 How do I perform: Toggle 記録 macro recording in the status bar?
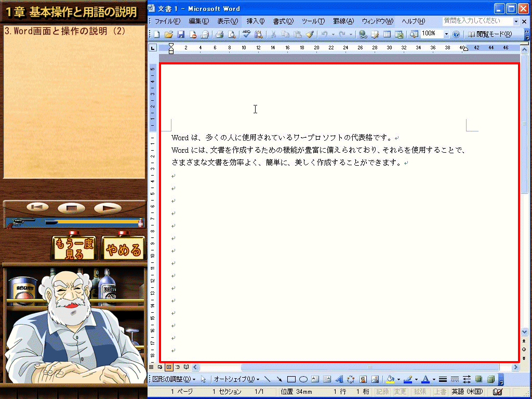382,392
